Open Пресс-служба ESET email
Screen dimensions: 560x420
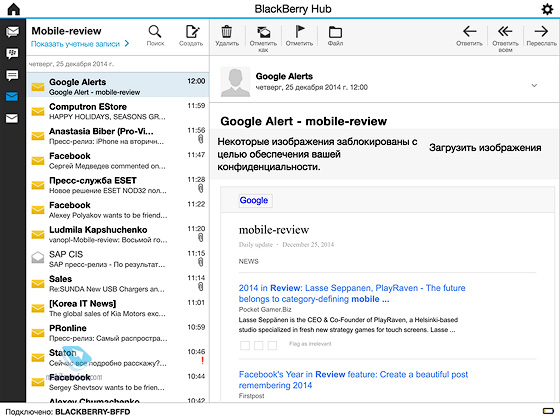pyautogui.click(x=118, y=185)
